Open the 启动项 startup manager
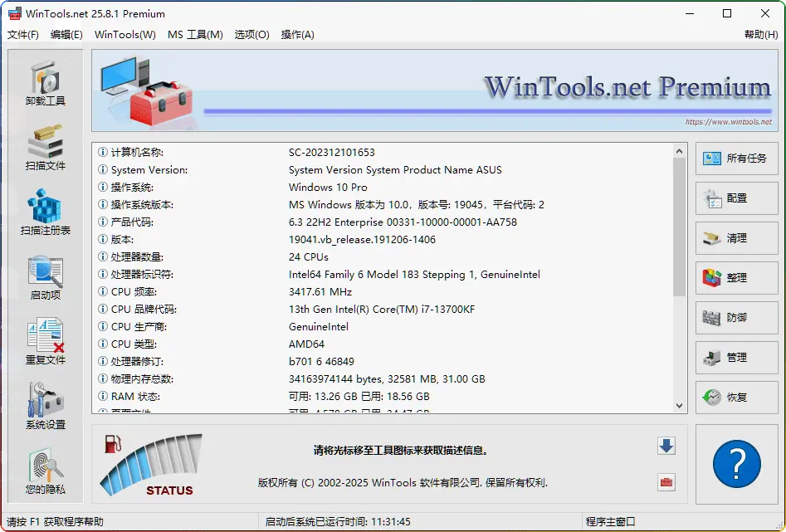The width and height of the screenshot is (786, 532). [45, 277]
